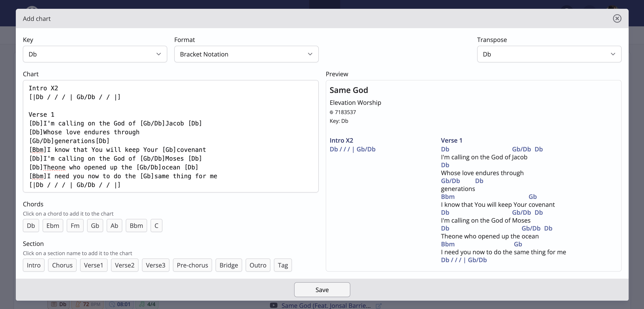
Task: Click the Same God title in Preview
Action: tap(349, 90)
